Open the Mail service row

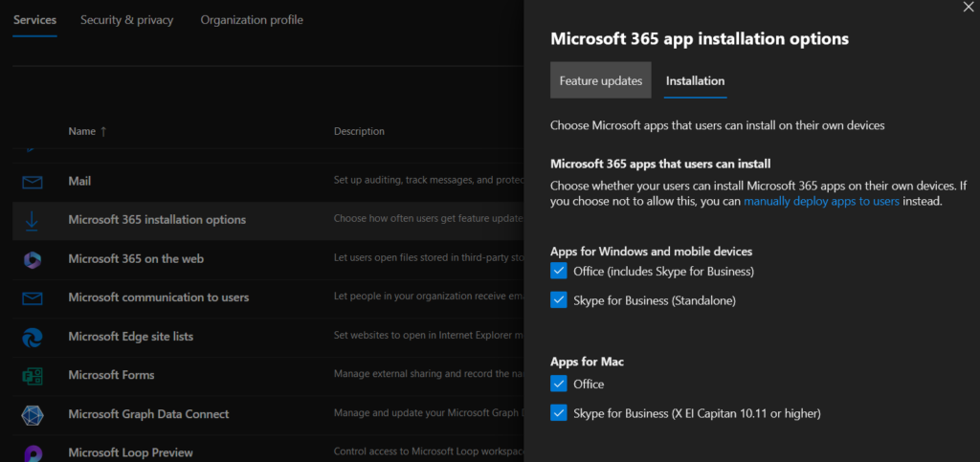pyautogui.click(x=268, y=183)
